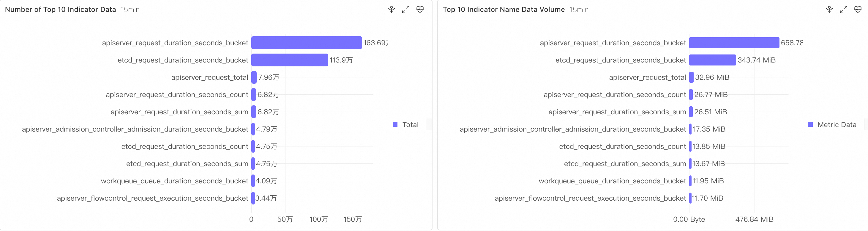Expand Number of Top 10 Indicator Data panel fullscreen
The height and width of the screenshot is (231, 868).
pyautogui.click(x=406, y=10)
